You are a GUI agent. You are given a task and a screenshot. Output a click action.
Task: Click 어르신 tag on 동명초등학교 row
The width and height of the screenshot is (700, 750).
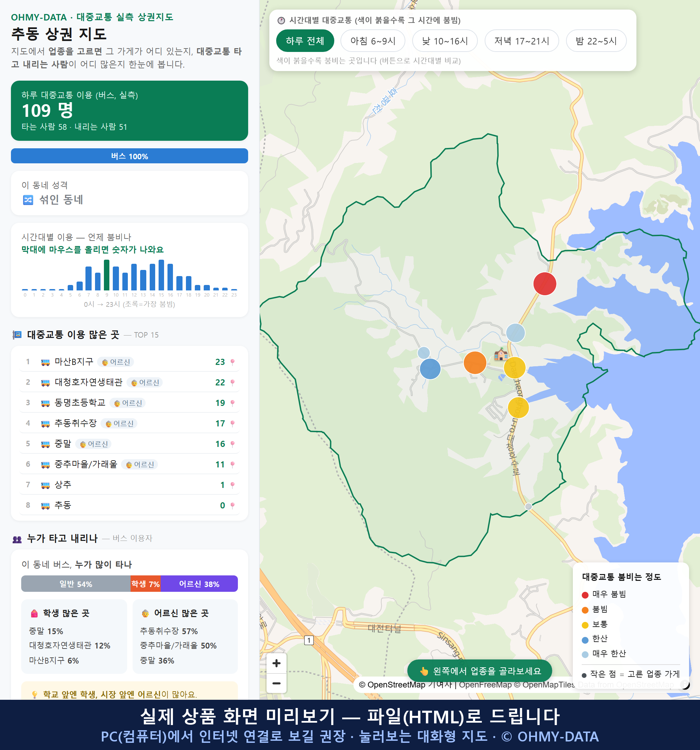coord(128,403)
